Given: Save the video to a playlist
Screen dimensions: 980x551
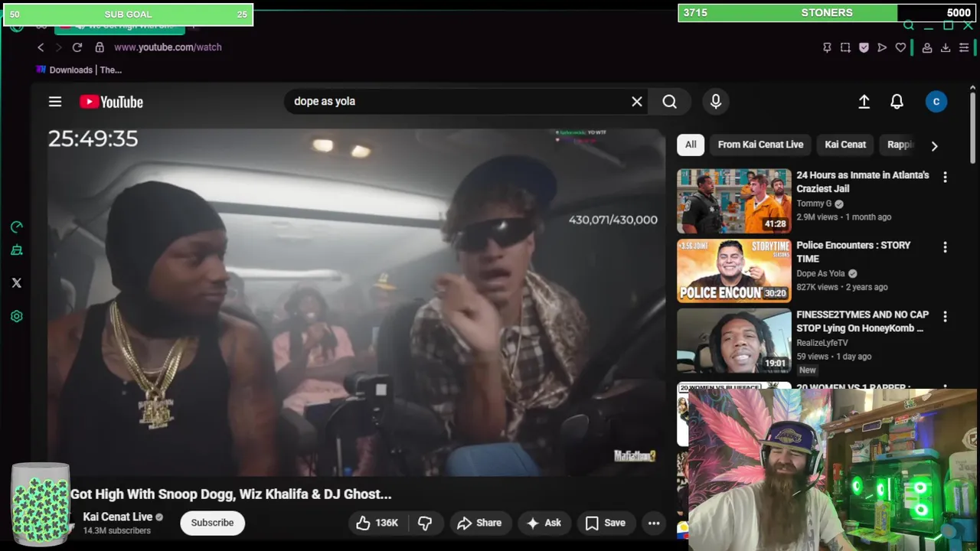Looking at the screenshot, I should pos(605,523).
